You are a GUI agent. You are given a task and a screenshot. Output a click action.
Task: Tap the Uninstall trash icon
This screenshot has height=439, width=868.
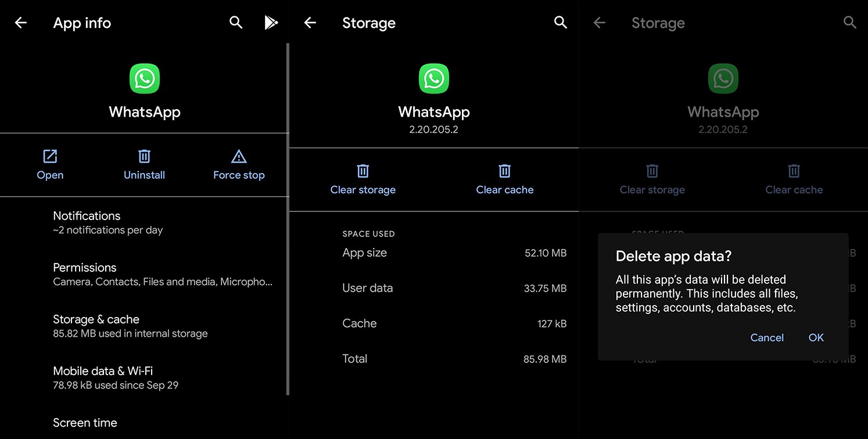[144, 156]
